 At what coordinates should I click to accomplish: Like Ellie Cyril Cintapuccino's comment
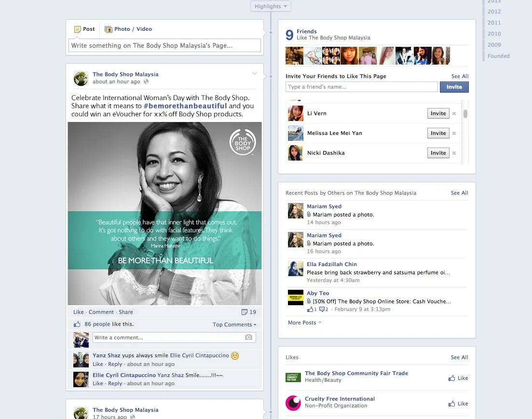pos(98,383)
